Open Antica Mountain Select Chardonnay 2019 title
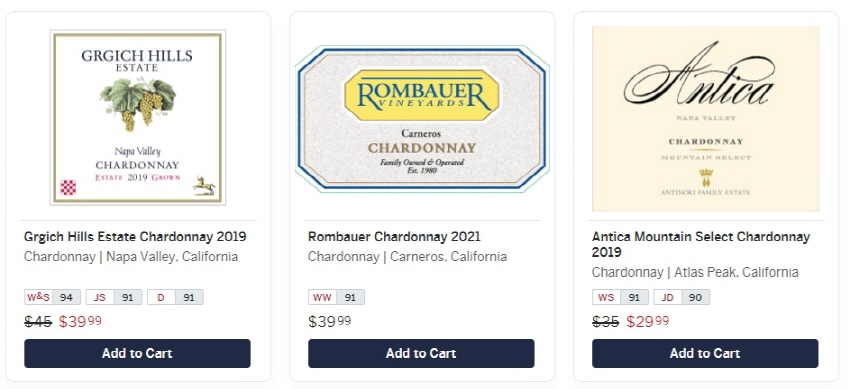 coord(701,244)
